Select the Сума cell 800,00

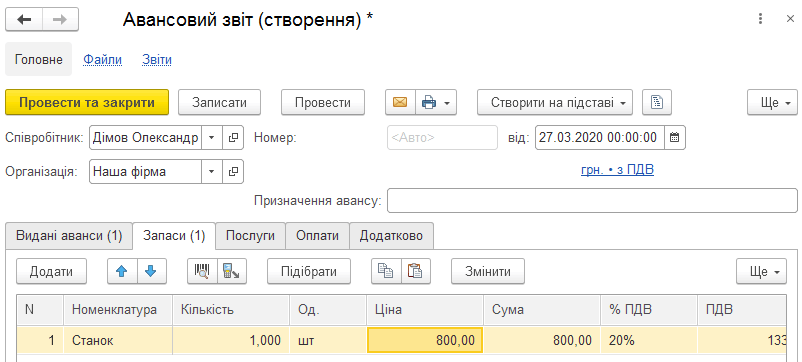point(542,340)
